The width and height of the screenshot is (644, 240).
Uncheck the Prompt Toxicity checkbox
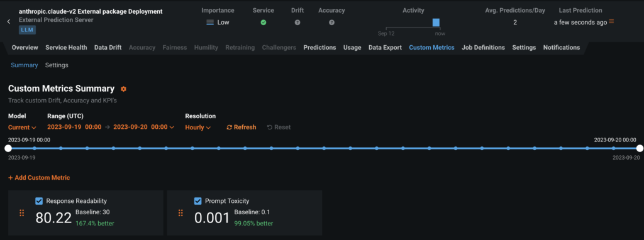tap(197, 200)
